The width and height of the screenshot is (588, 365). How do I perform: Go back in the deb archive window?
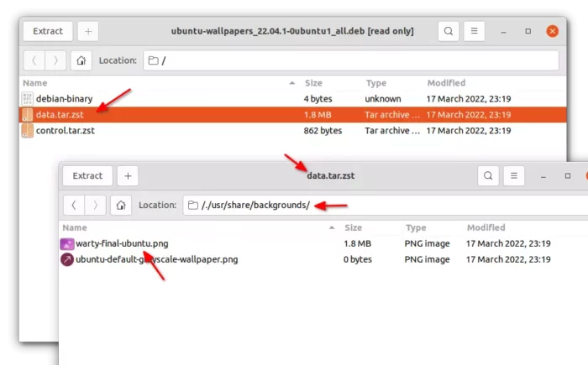[x=34, y=60]
